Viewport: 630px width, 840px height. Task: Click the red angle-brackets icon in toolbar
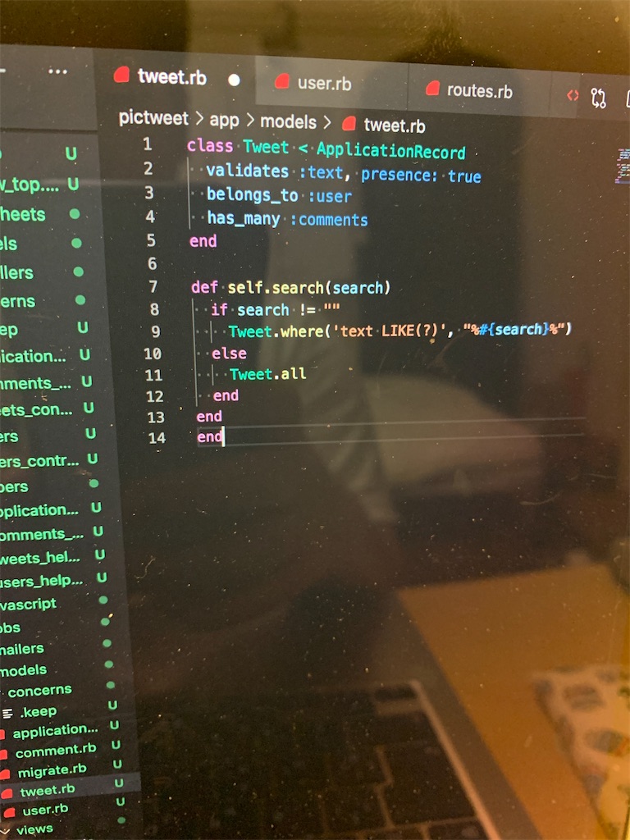tap(573, 95)
